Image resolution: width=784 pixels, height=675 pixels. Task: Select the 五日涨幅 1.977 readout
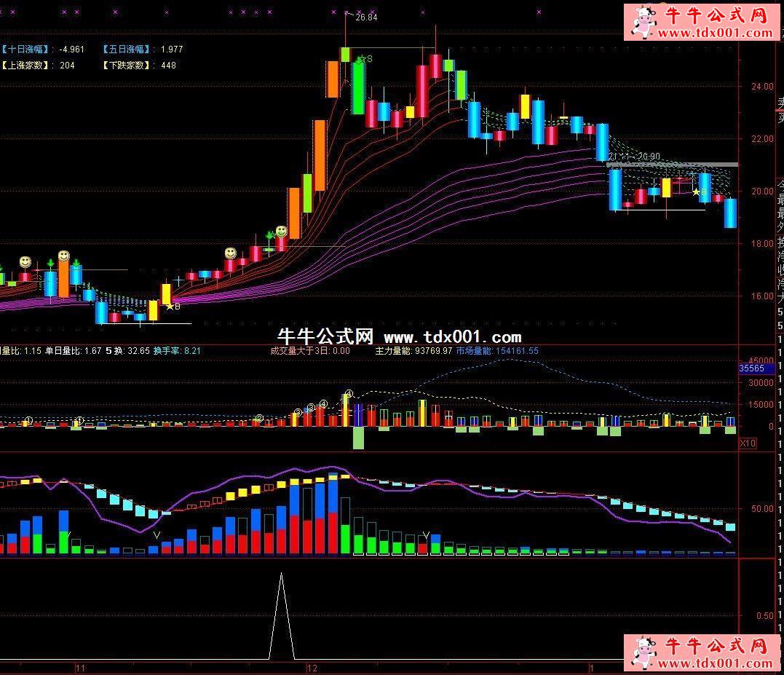(x=143, y=50)
